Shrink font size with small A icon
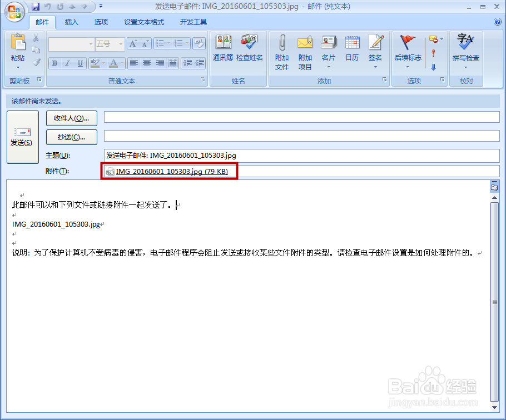The height and width of the screenshot is (420, 506). [x=145, y=43]
